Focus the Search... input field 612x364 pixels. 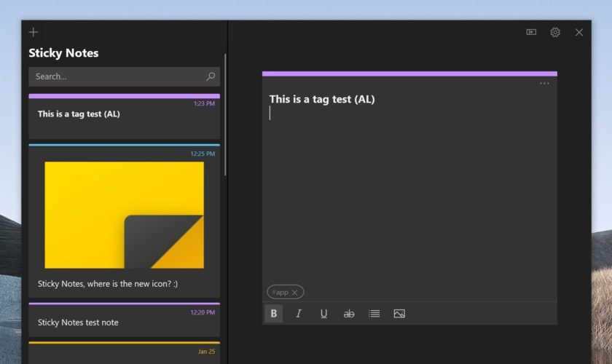(x=117, y=76)
